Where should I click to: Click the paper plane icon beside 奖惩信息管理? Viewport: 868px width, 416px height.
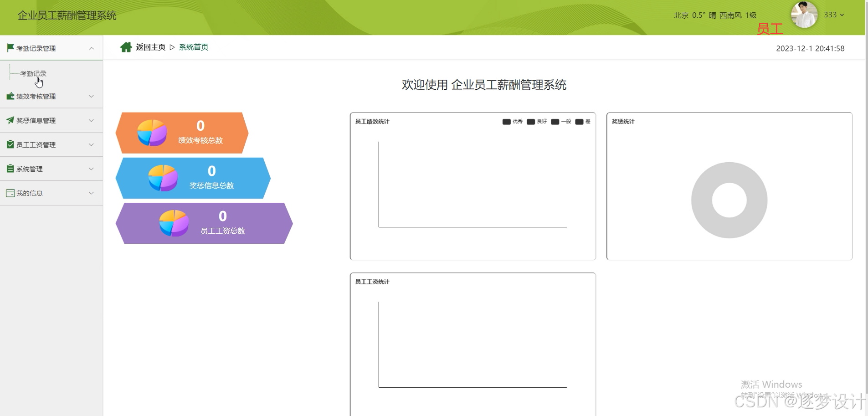(x=10, y=120)
